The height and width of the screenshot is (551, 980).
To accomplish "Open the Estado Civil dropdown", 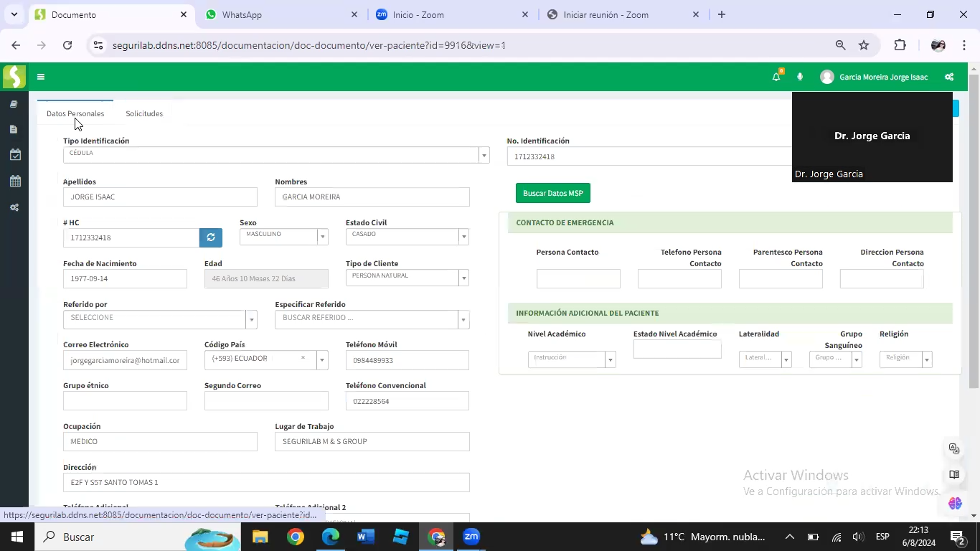I will click(x=464, y=237).
